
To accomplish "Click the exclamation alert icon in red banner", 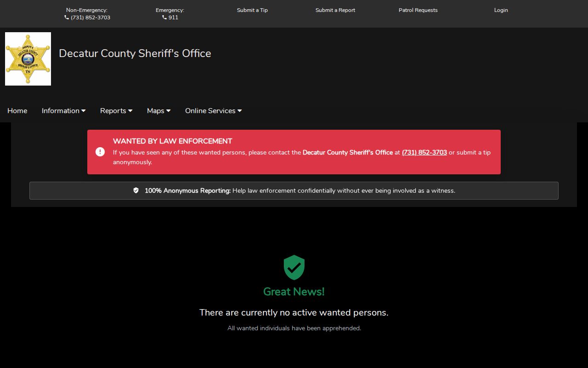I will 100,152.
